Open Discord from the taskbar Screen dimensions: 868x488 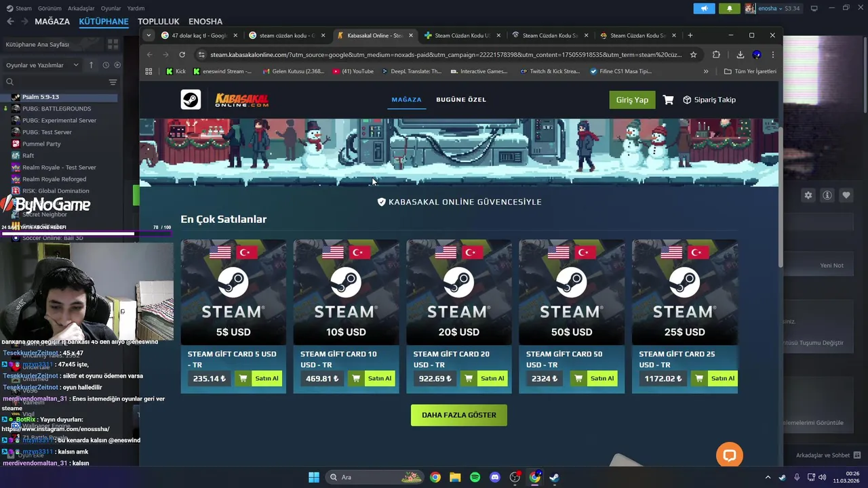point(495,477)
